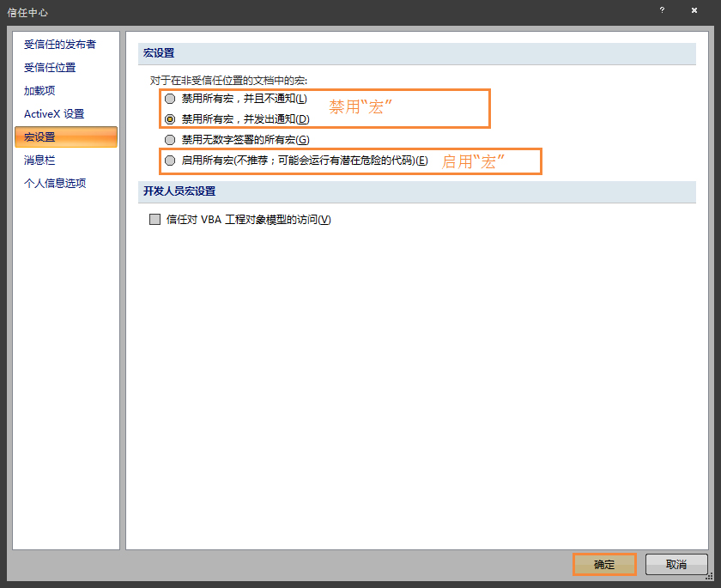This screenshot has width=721, height=588.
Task: Enable 启用所有宏 option
Action: point(170,161)
